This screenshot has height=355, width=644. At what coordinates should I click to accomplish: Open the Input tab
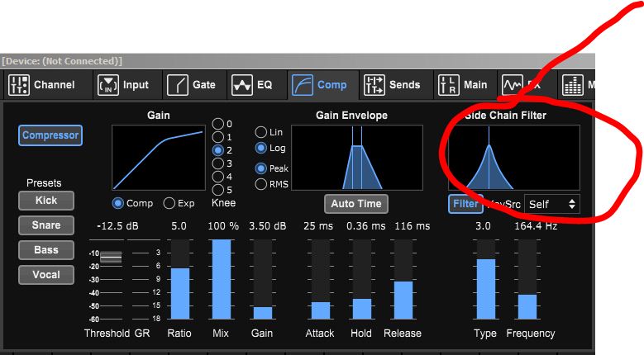(x=127, y=85)
